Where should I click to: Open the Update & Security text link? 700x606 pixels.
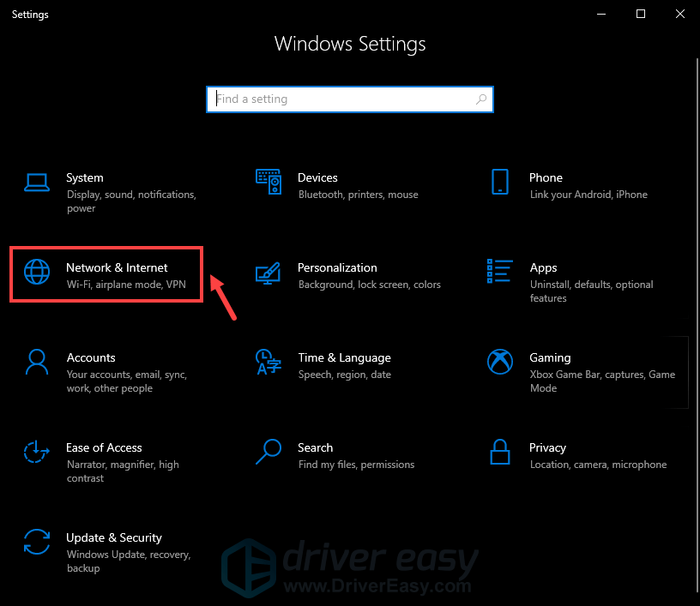[113, 537]
